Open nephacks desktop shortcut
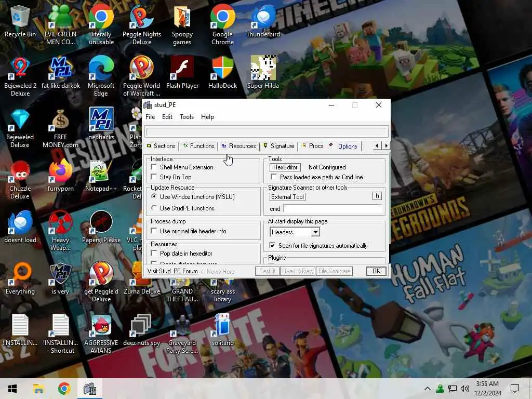532x399 pixels. 101,124
